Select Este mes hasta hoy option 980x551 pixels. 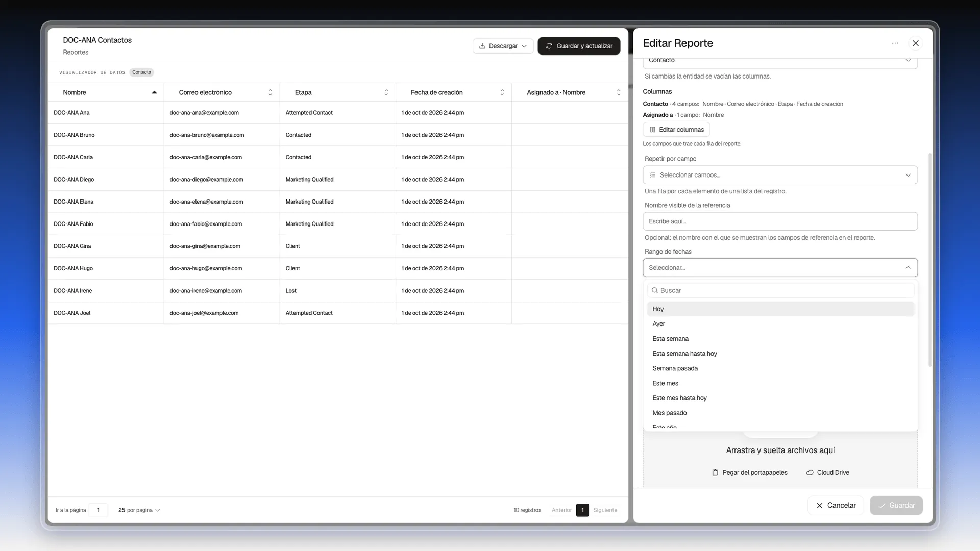pyautogui.click(x=780, y=398)
